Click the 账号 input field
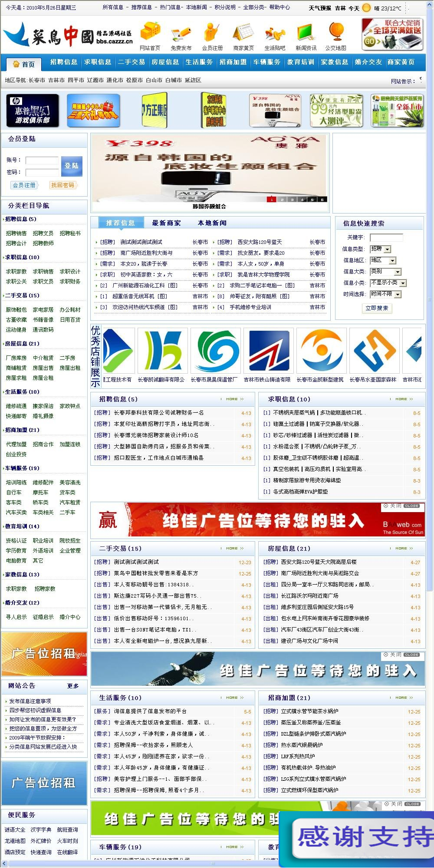 coord(42,160)
